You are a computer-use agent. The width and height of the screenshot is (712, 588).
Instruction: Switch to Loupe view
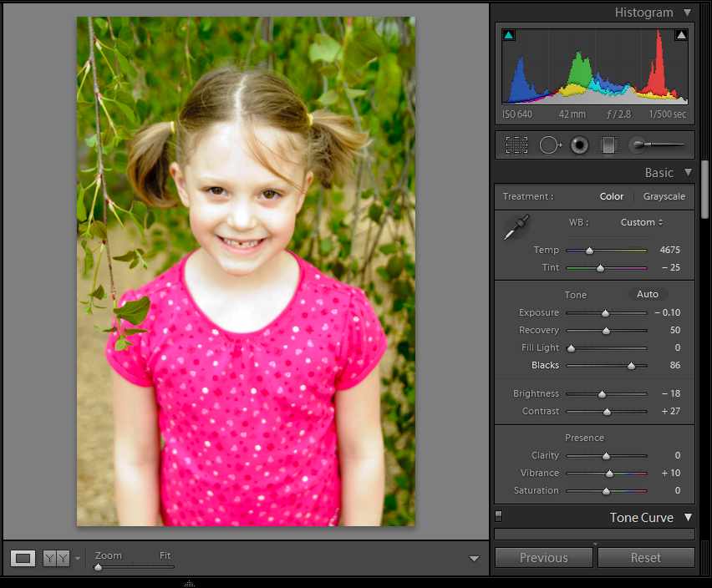[23, 558]
